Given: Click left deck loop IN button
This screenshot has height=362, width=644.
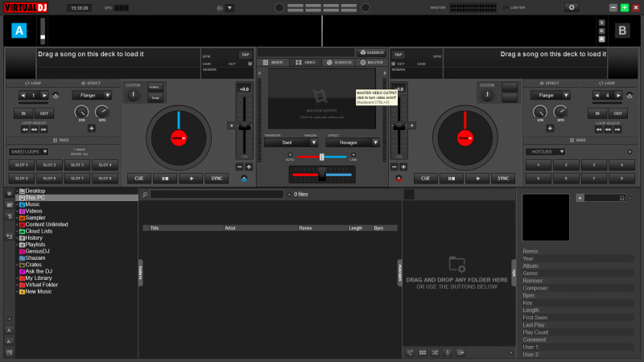Looking at the screenshot, I should coord(23,113).
